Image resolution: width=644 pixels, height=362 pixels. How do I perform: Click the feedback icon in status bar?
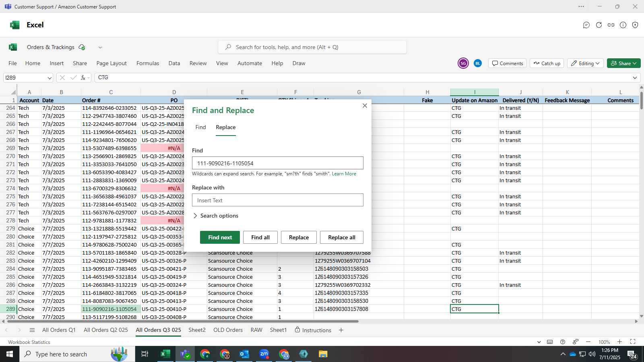[576, 342]
